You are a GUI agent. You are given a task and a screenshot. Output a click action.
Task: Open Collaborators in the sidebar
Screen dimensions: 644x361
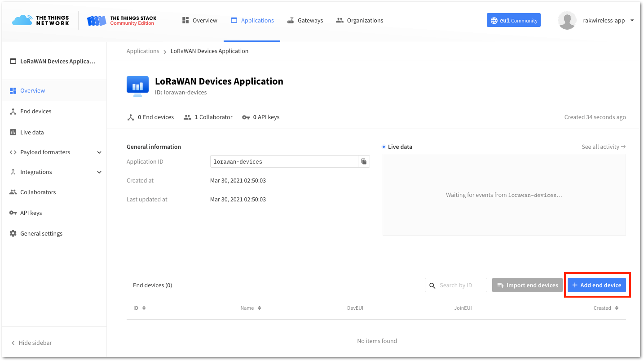[54, 192]
